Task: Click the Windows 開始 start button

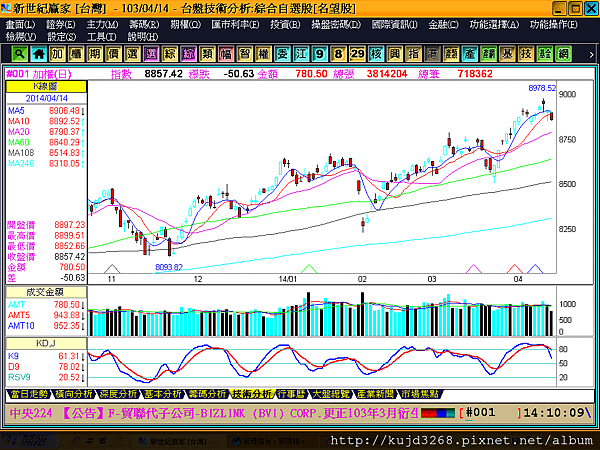Action: pyautogui.click(x=29, y=441)
